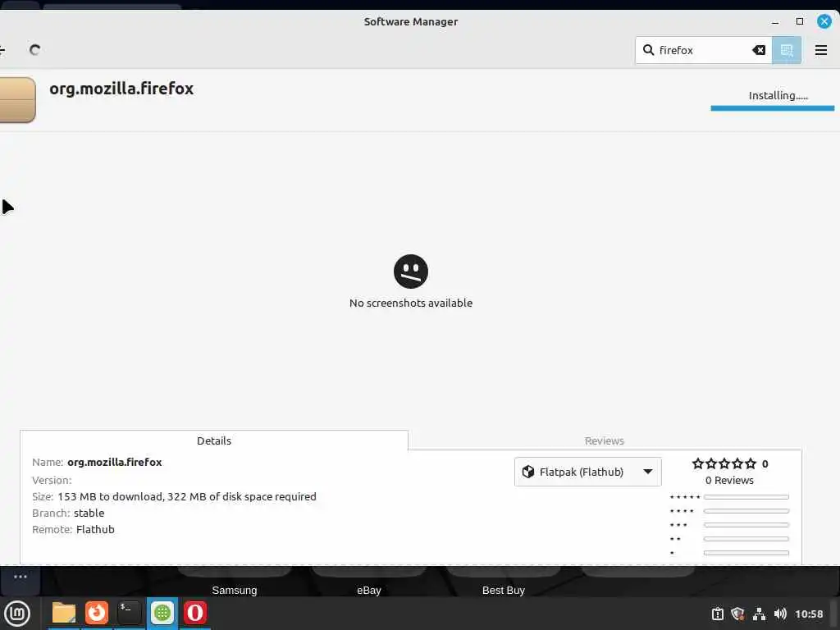Open the Samsung speed dial in Opera window
This screenshot has height=630, width=840.
point(235,591)
